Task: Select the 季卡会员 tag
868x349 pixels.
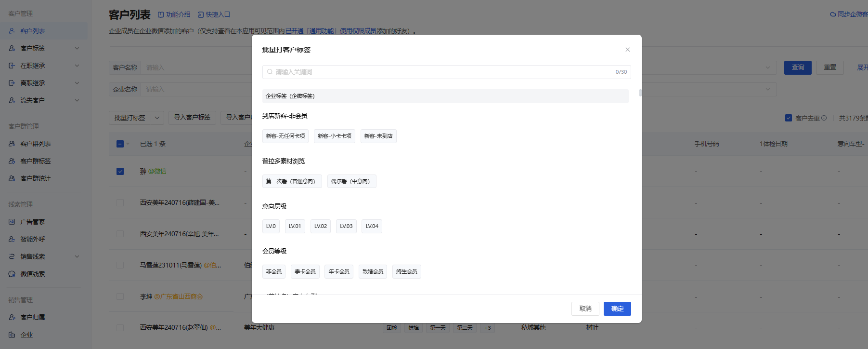Action: [305, 271]
